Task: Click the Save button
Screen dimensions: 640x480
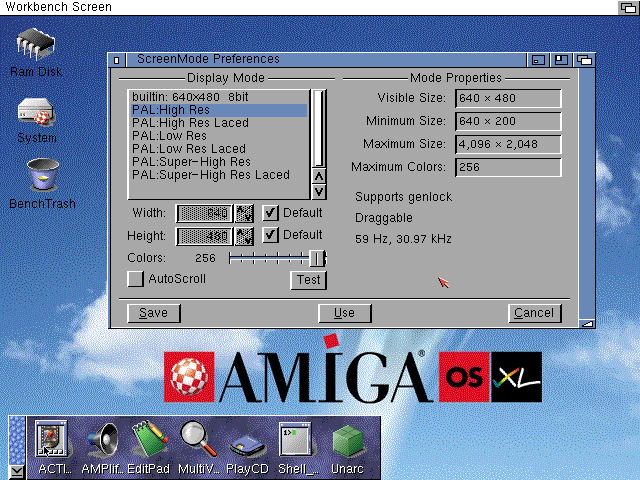Action: (154, 313)
